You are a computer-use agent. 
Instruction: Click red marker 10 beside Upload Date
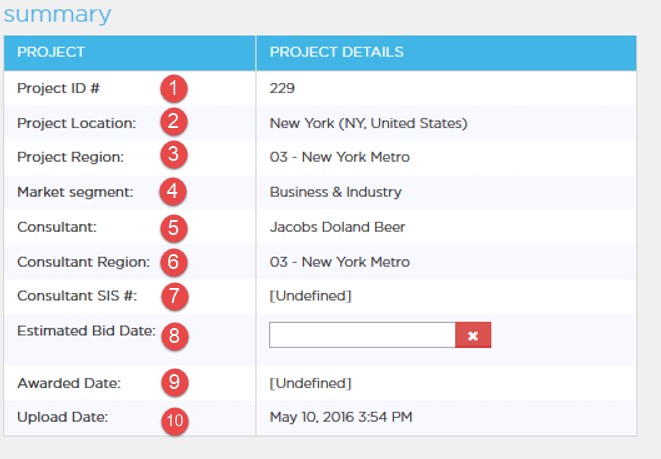click(175, 421)
